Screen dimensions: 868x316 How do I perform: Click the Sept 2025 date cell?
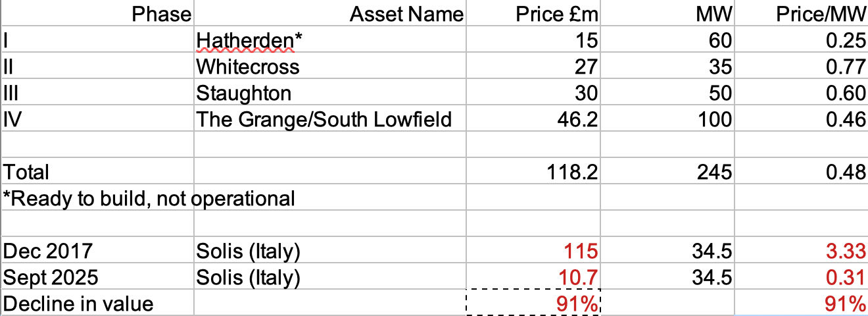tap(51, 278)
